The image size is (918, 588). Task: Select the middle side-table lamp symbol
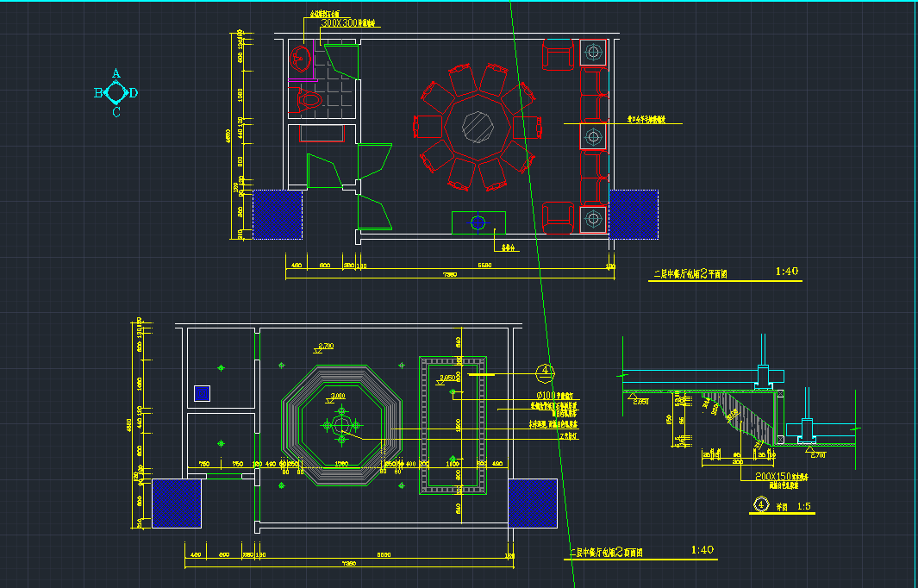(594, 137)
